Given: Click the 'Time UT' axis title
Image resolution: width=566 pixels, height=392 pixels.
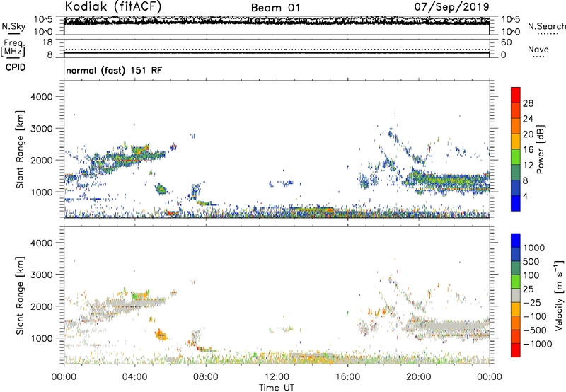Looking at the screenshot, I should click(x=277, y=387).
